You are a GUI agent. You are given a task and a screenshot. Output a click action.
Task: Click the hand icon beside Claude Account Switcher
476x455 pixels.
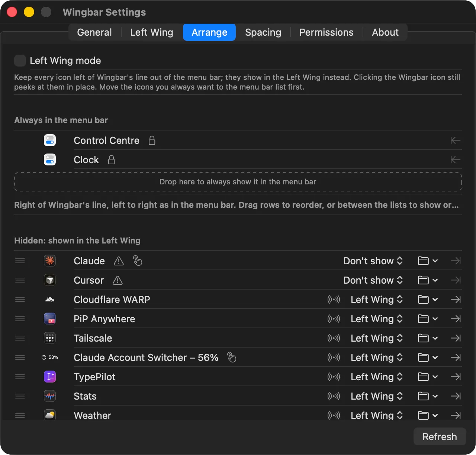232,357
